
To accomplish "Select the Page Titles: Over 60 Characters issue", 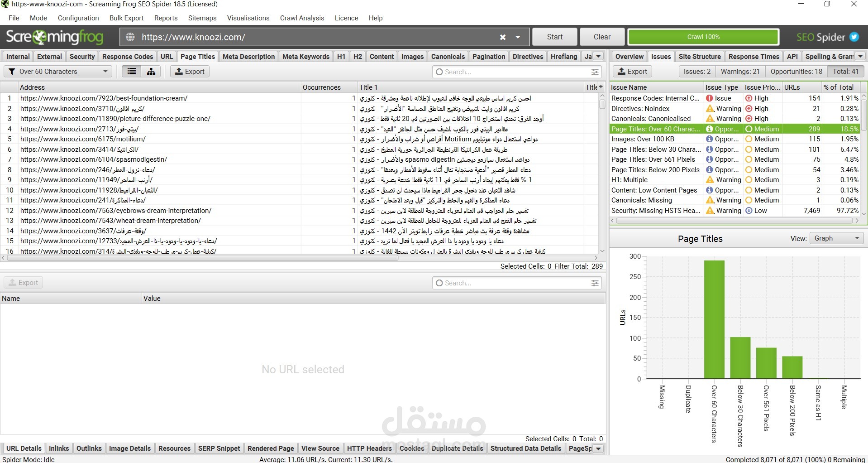I will 735,129.
